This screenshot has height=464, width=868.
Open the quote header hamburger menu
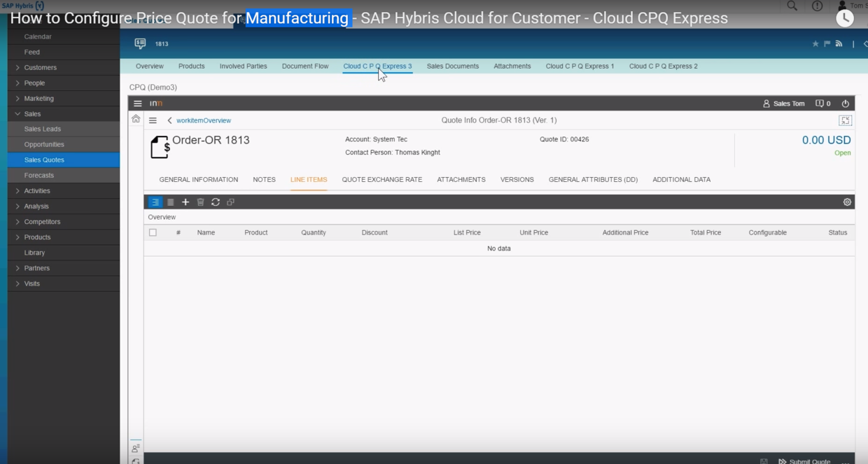(153, 120)
